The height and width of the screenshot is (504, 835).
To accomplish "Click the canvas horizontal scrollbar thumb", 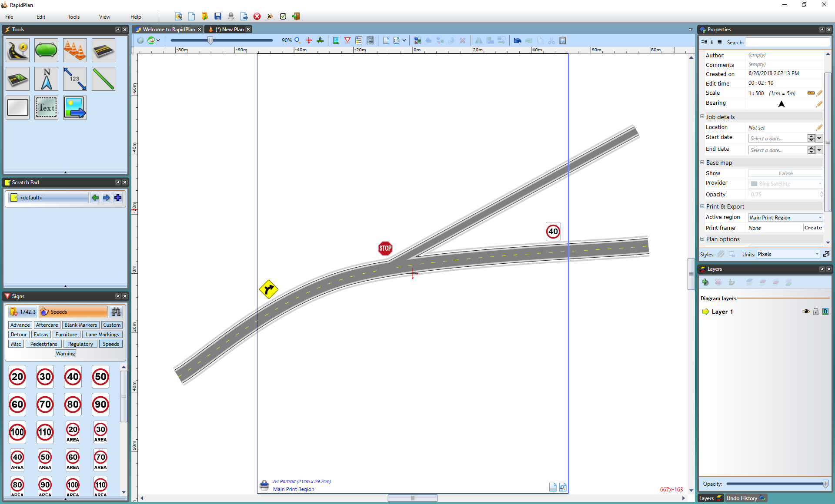I will pos(413,498).
